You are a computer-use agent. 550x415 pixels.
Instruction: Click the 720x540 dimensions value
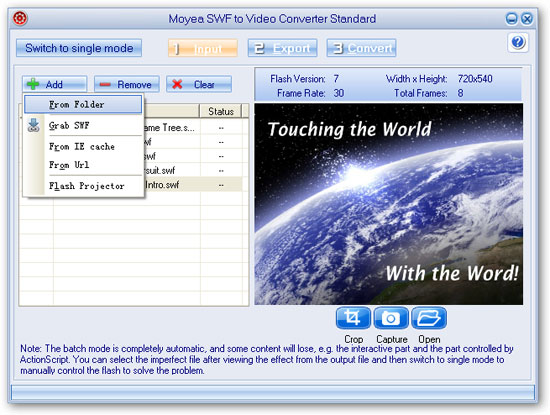pos(475,79)
